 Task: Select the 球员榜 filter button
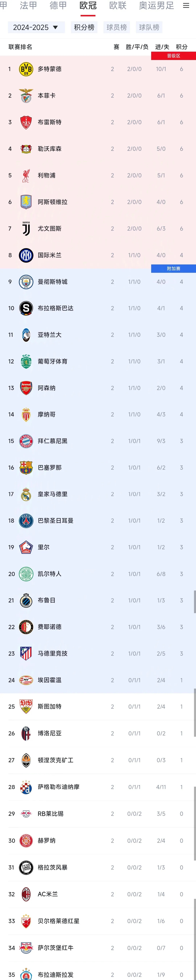117,27
